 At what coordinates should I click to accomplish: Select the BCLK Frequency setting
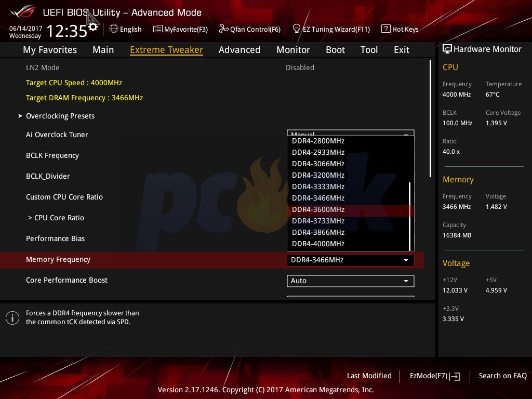[x=52, y=155]
